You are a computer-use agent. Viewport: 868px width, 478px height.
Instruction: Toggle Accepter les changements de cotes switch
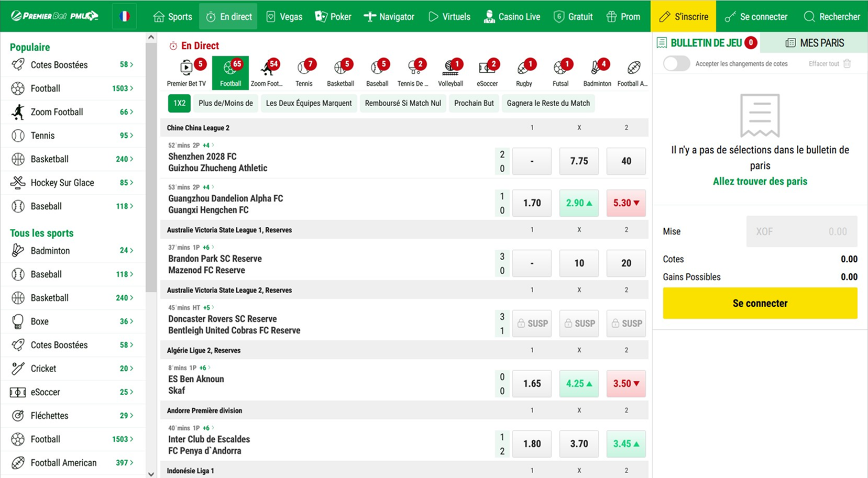(676, 64)
